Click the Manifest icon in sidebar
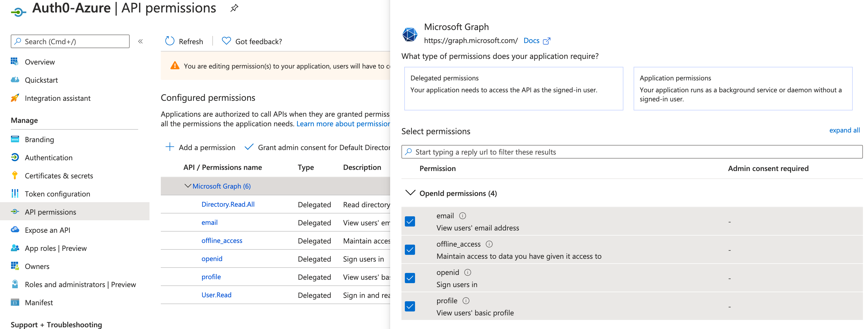Image resolution: width=868 pixels, height=329 pixels. tap(15, 302)
